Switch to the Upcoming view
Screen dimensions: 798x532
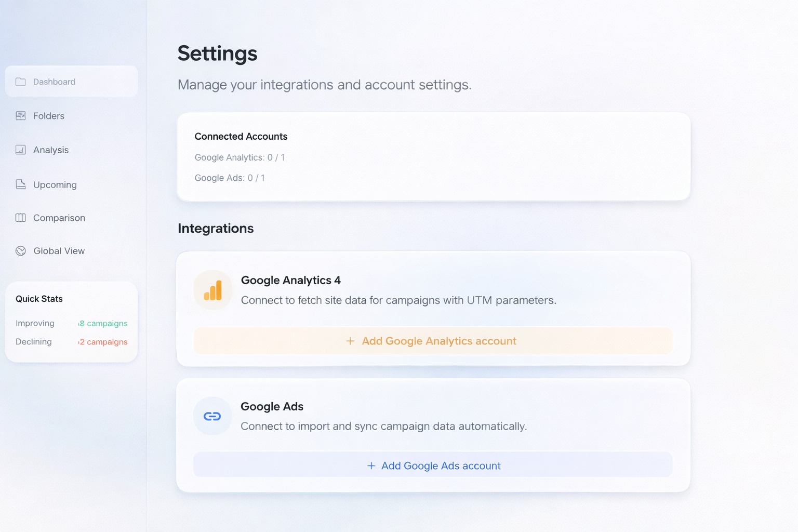click(x=55, y=184)
